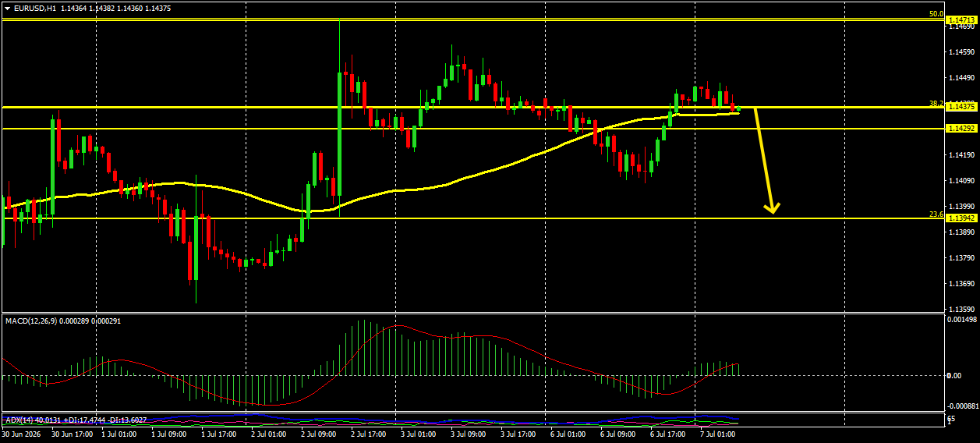The image size is (980, 443).
Task: Click the 6 Jul 01:00 time label
Action: click(569, 433)
